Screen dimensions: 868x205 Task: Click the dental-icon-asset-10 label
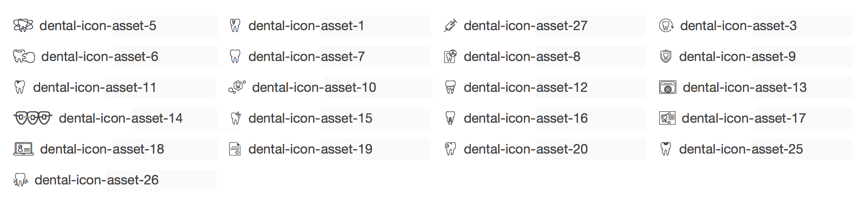(x=314, y=87)
